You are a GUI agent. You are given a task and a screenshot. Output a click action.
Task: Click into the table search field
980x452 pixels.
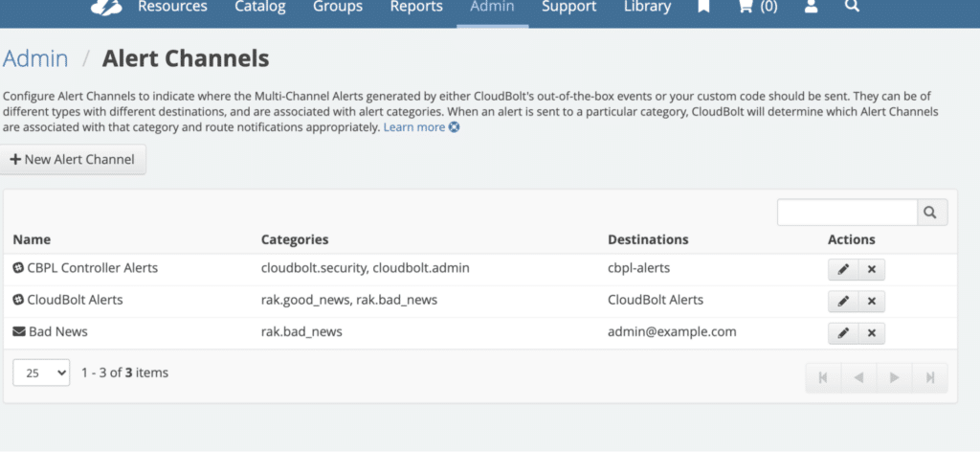[x=847, y=213]
